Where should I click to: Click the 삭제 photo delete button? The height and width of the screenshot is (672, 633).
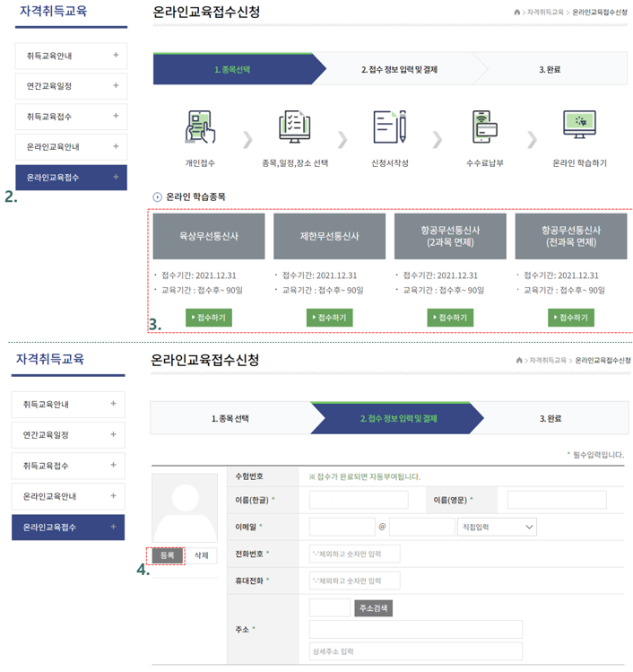[x=202, y=556]
